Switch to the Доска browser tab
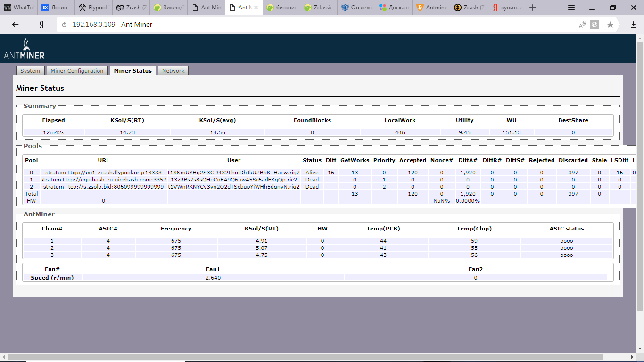The height and width of the screenshot is (362, 644). [x=394, y=8]
